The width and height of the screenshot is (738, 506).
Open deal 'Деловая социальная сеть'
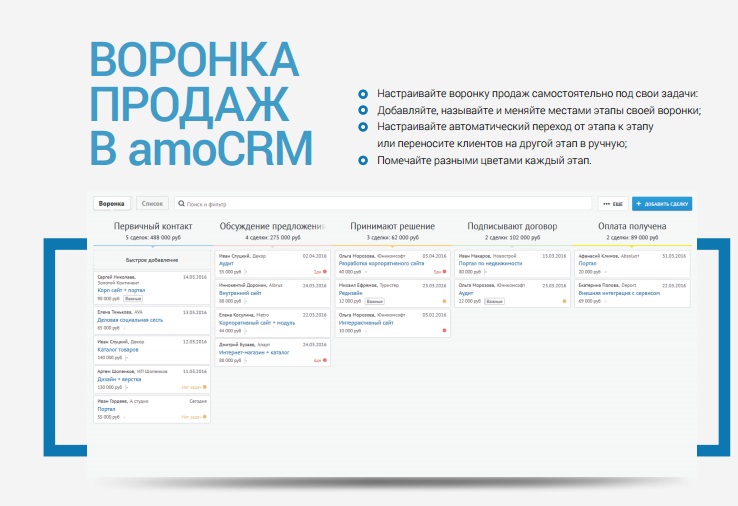[x=130, y=320]
